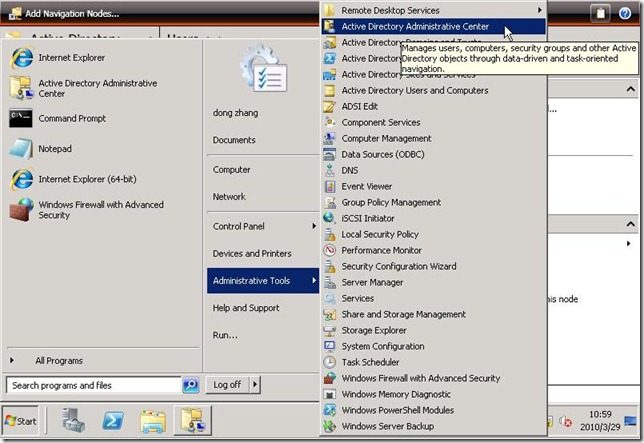
Task: Open Windows PowerShell Modules entry
Action: 434,410
